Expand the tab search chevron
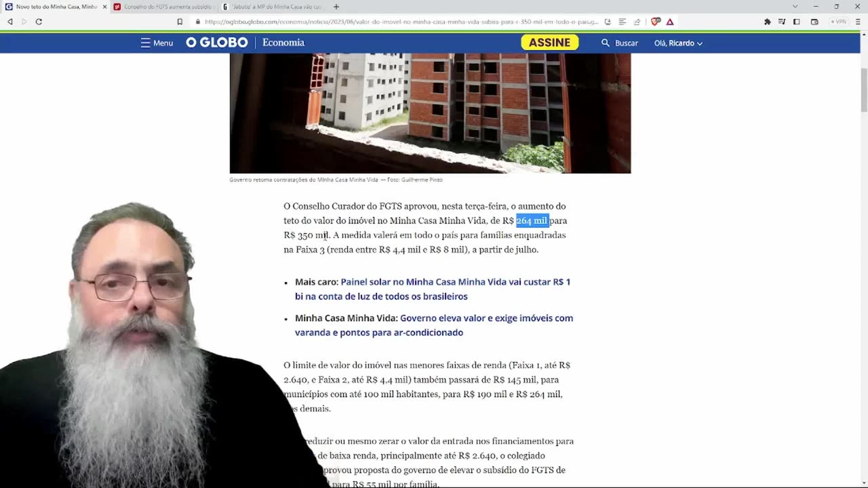The image size is (868, 488). (795, 7)
